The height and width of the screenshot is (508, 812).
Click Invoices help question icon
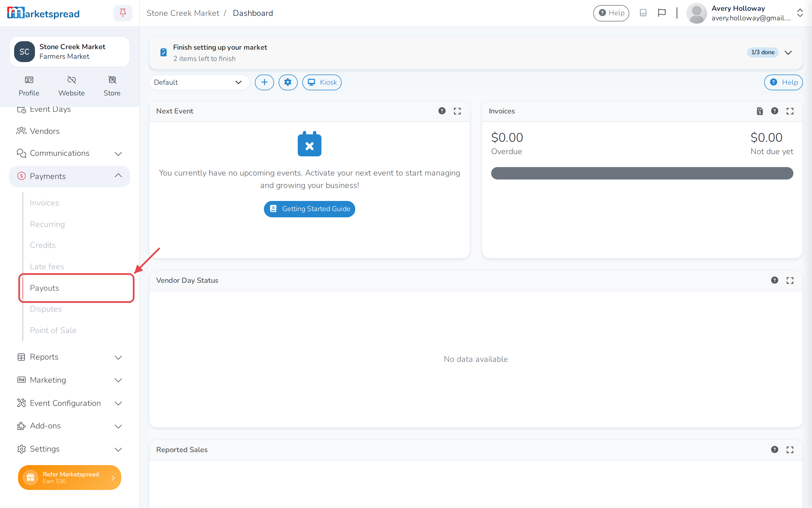tap(775, 111)
